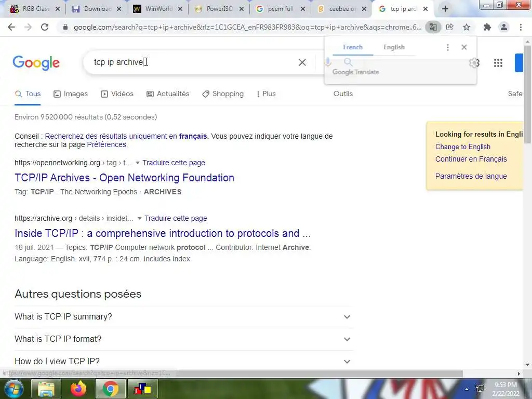Close the WinWorld tab

pos(180,9)
